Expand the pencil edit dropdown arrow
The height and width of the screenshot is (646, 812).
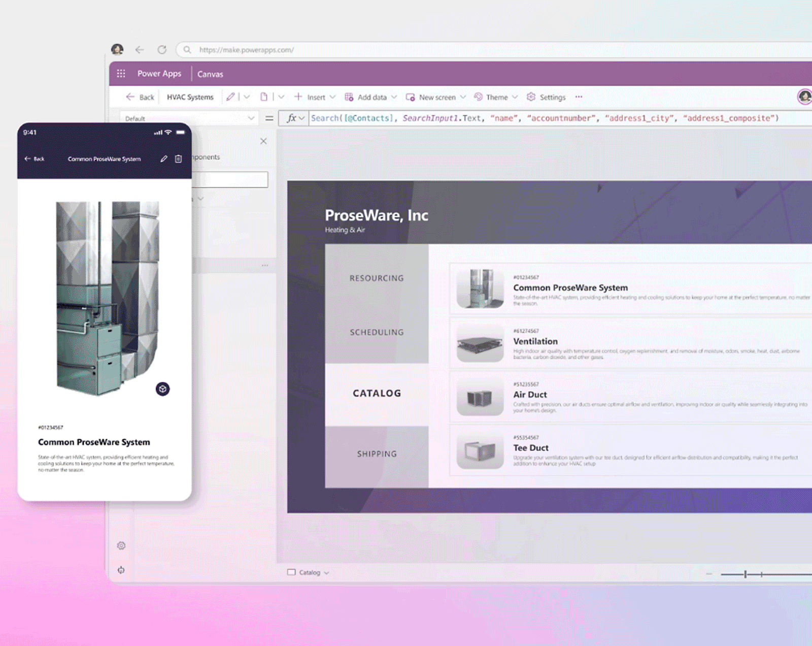[247, 96]
